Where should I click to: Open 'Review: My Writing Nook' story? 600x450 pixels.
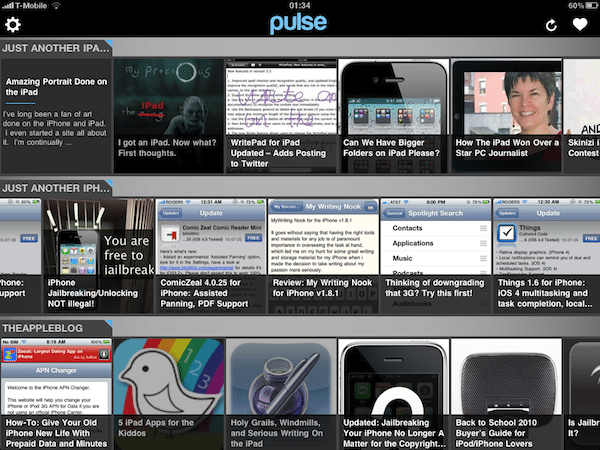324,256
